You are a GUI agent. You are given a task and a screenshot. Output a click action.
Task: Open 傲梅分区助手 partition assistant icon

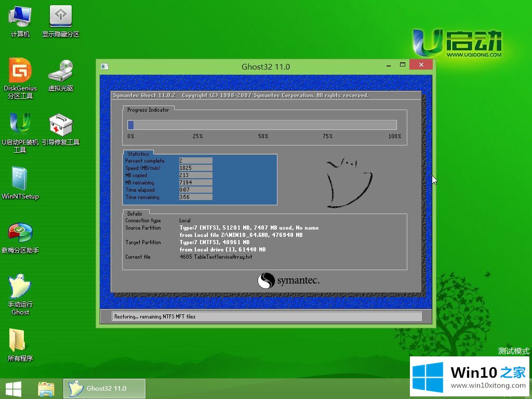20,238
